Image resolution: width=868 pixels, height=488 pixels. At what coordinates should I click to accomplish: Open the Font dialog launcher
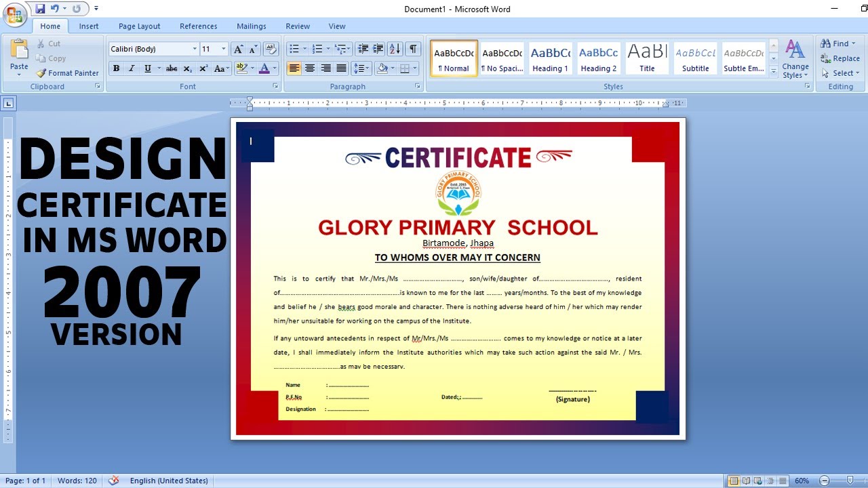275,87
